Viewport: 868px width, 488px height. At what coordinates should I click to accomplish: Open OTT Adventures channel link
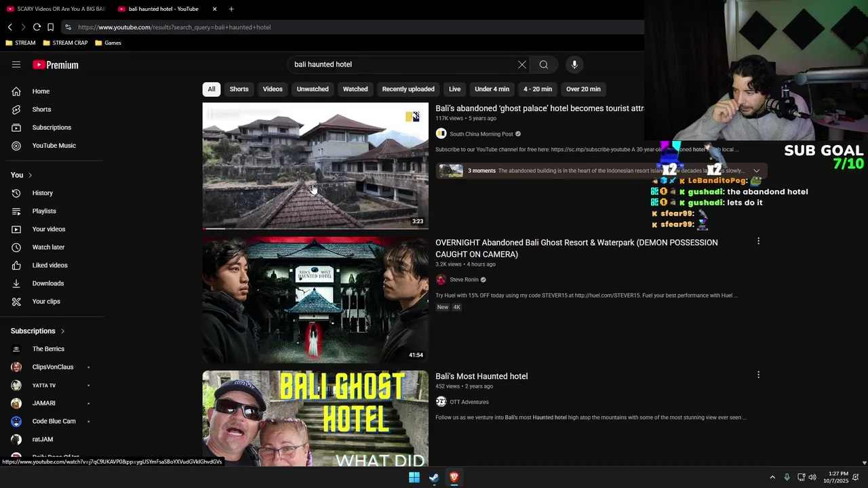tap(469, 402)
